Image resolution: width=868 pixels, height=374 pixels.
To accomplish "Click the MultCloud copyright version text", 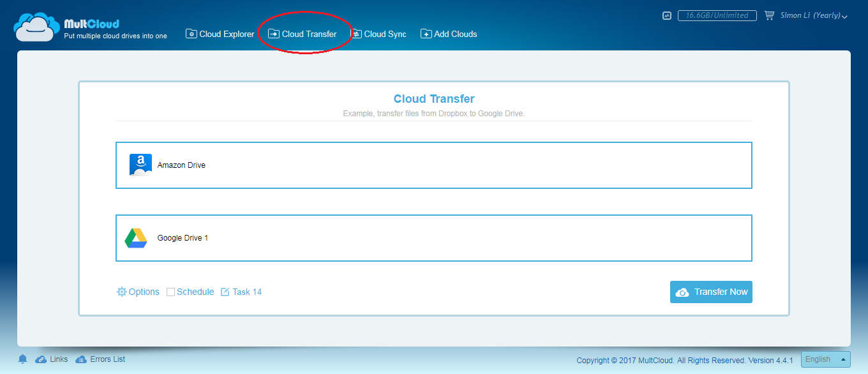I will tap(685, 361).
